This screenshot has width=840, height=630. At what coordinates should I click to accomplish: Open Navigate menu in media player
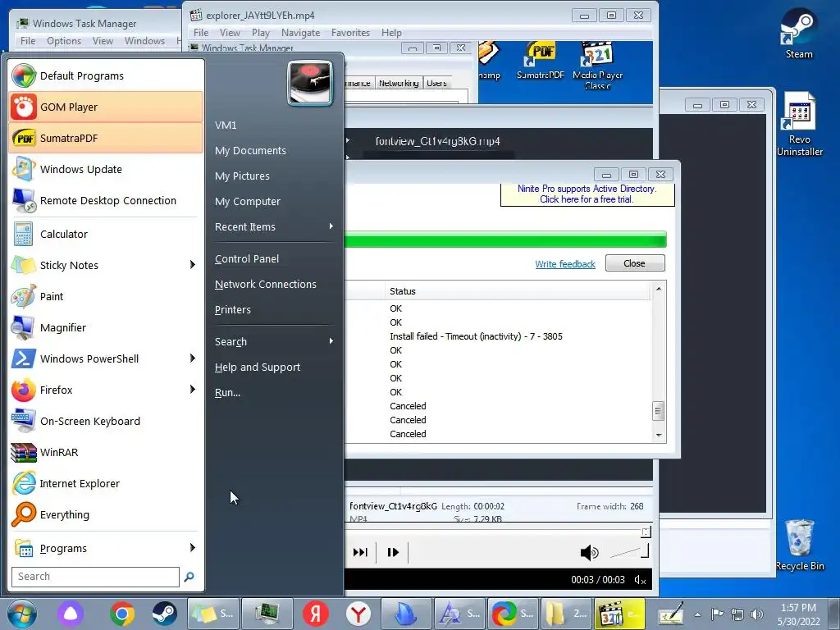point(300,33)
